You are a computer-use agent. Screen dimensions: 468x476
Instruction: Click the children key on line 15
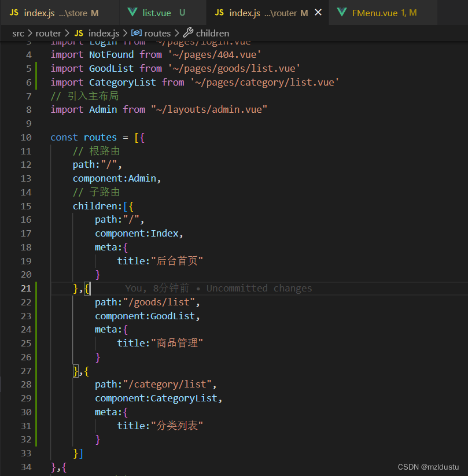tap(95, 206)
